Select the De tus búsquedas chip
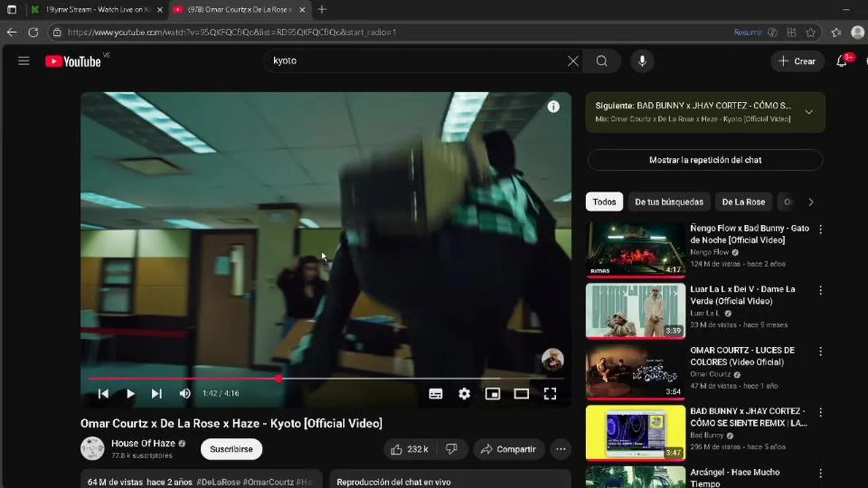This screenshot has height=488, width=868. 669,202
